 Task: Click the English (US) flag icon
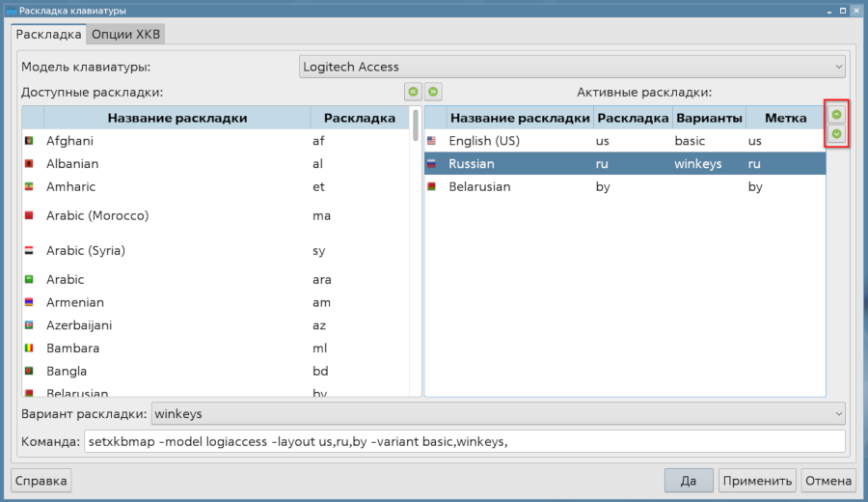pos(431,141)
